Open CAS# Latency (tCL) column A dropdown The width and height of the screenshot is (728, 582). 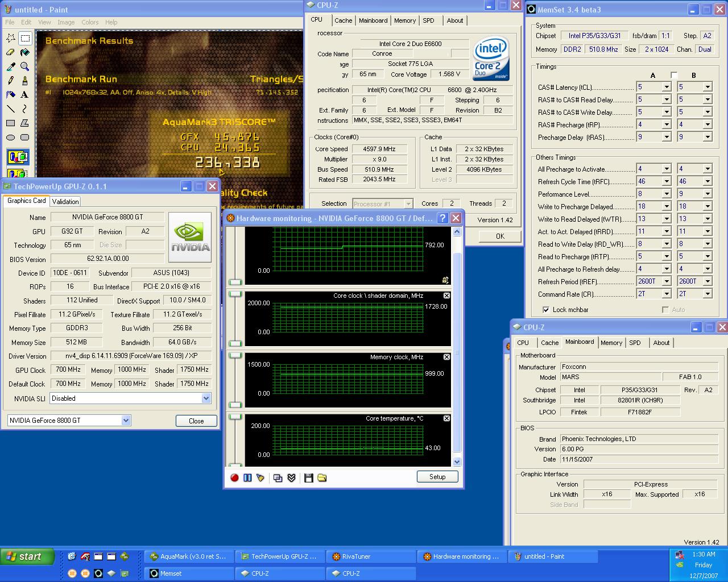667,88
